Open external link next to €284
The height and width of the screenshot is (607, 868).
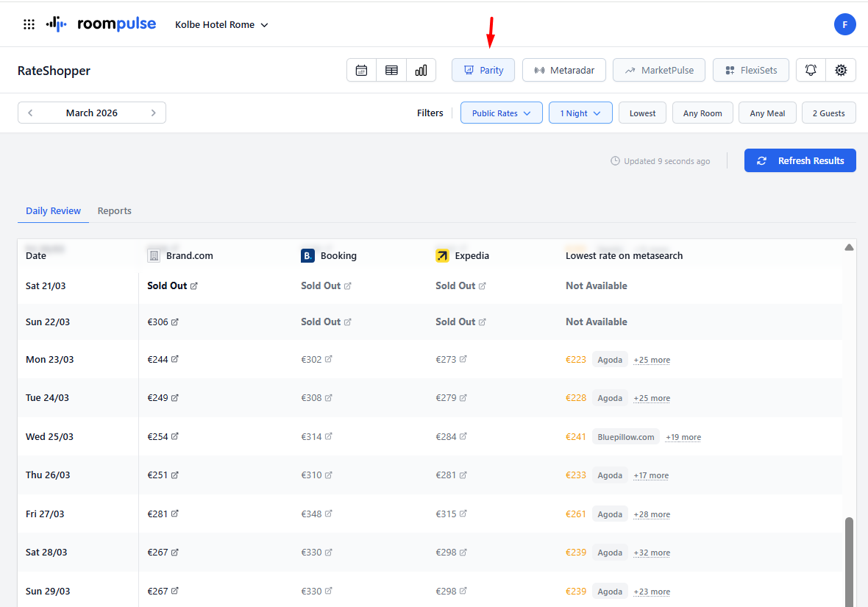point(463,436)
